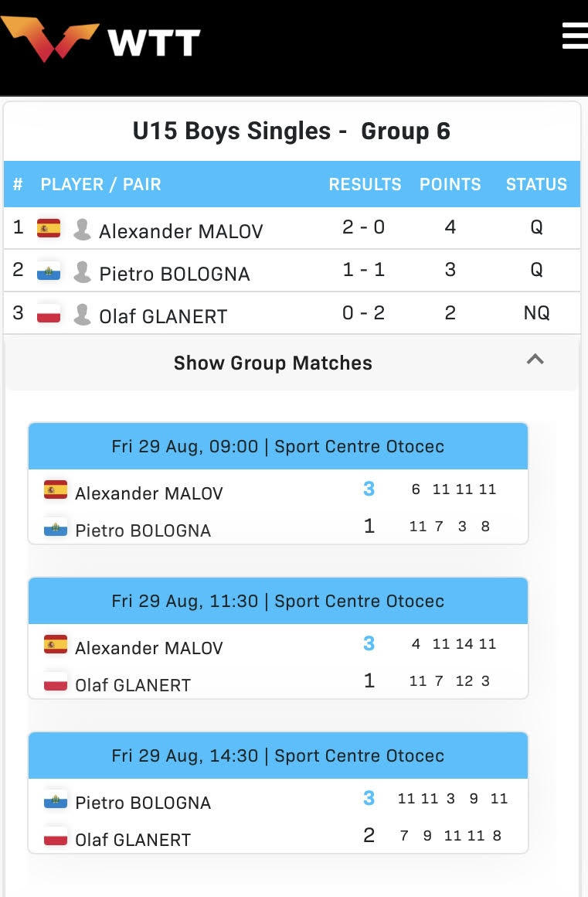This screenshot has width=588, height=897.
Task: Click Alexander MALOV's avatar placeholder icon
Action: pyautogui.click(x=82, y=230)
